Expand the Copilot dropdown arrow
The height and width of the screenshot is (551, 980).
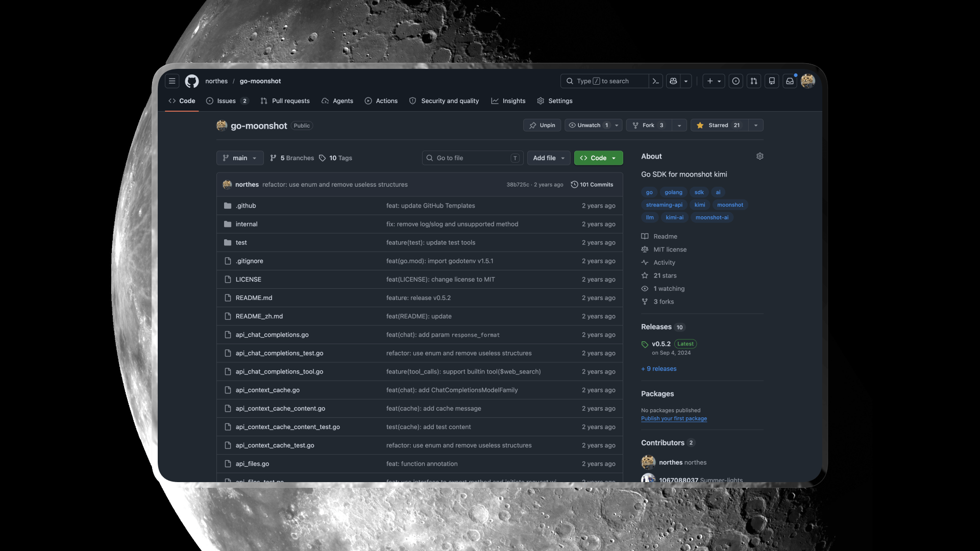tap(686, 81)
